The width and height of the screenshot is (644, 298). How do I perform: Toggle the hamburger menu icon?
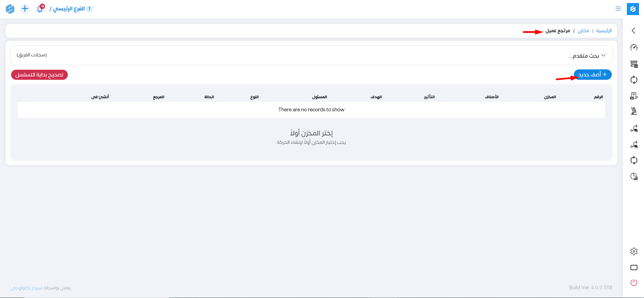[618, 9]
